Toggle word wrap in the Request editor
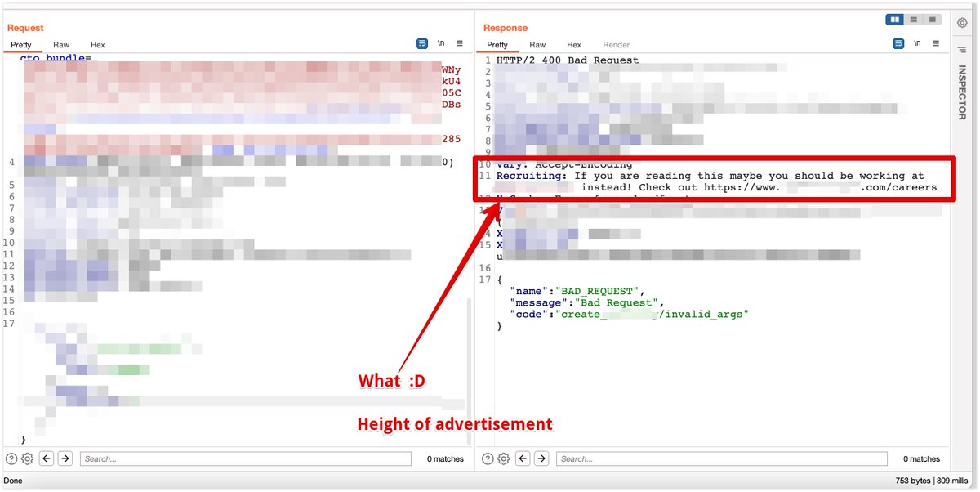The width and height of the screenshot is (980, 492). click(421, 42)
